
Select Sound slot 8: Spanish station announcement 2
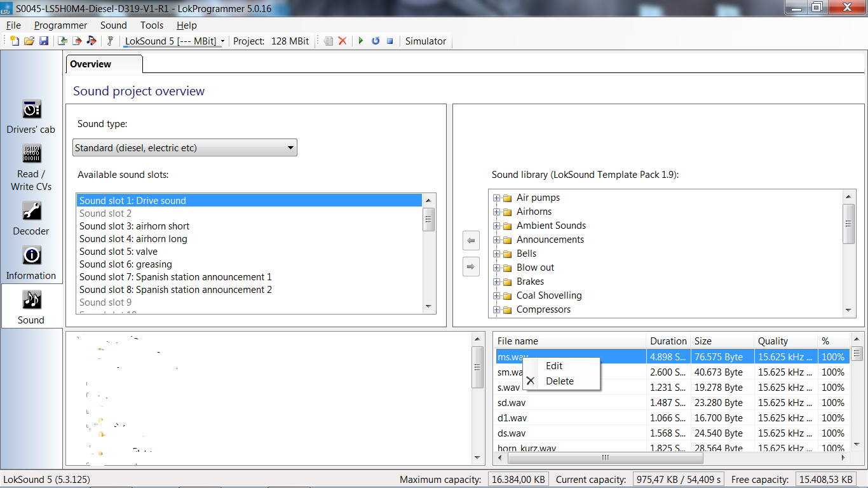click(249, 290)
